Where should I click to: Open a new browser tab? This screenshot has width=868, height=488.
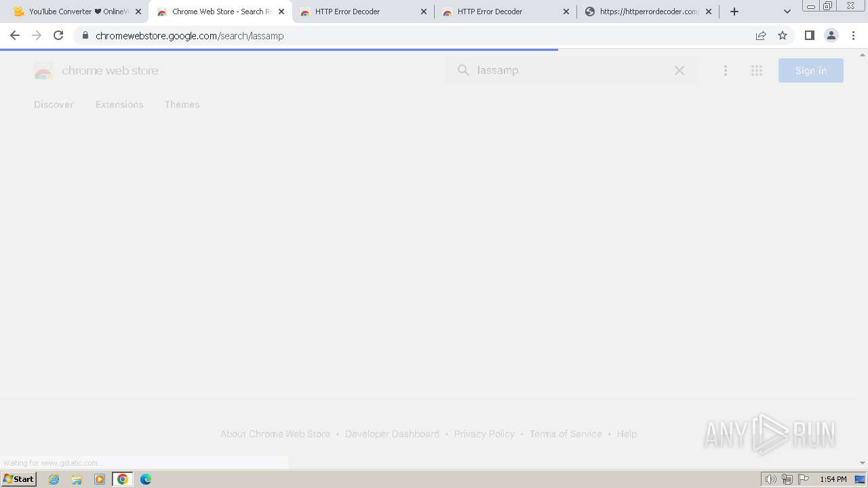(734, 12)
